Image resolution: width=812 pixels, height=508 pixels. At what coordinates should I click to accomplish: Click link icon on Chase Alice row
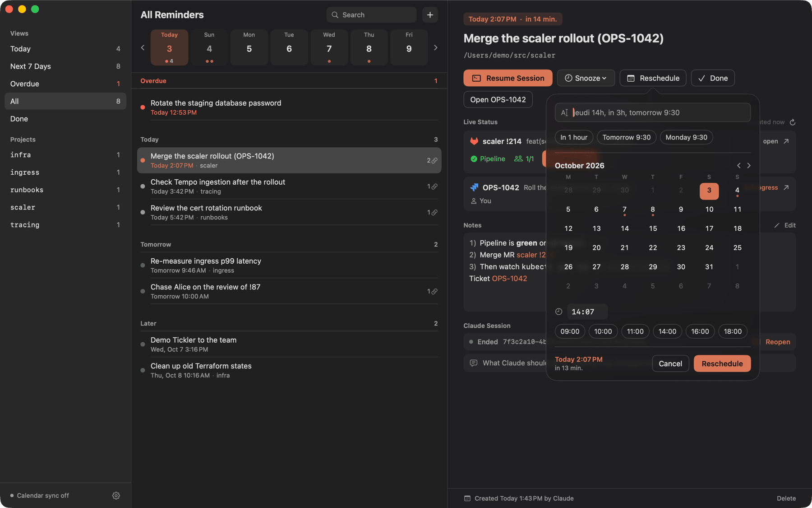(x=434, y=291)
